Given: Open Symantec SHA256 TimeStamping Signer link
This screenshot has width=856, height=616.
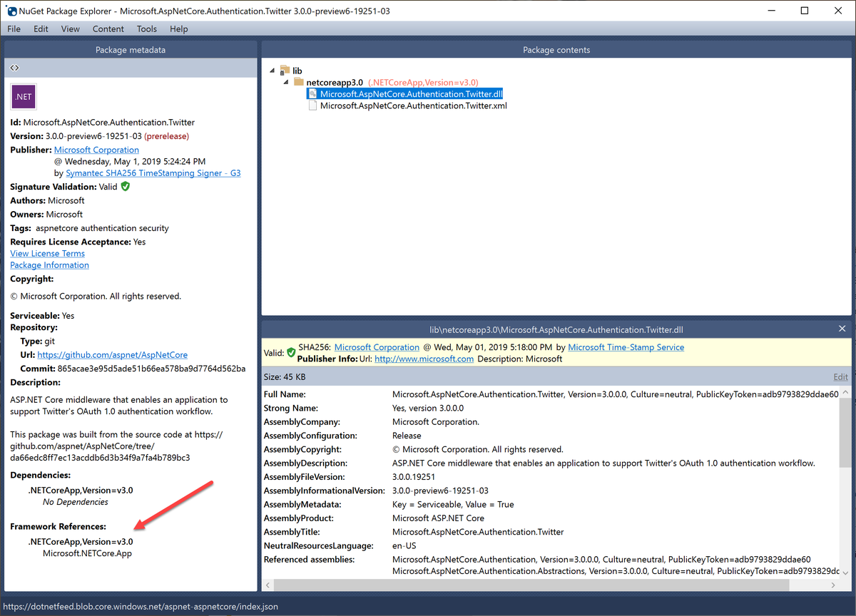Looking at the screenshot, I should (x=153, y=173).
